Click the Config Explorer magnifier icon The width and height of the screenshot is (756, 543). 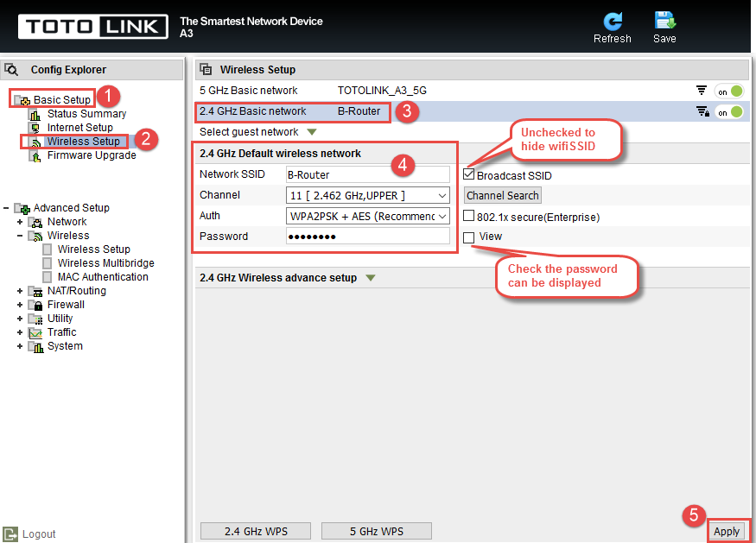click(11, 70)
